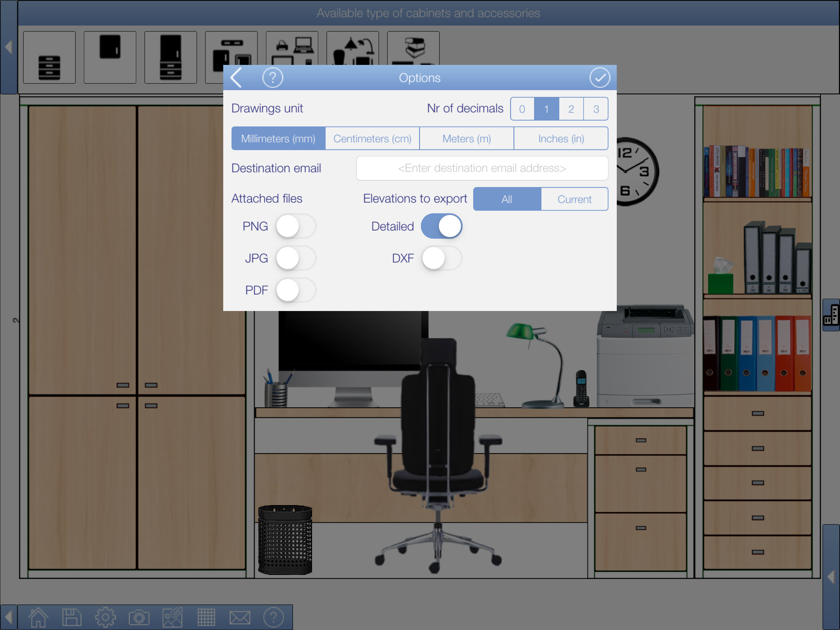
Task: Open help from the Options header
Action: point(272,78)
